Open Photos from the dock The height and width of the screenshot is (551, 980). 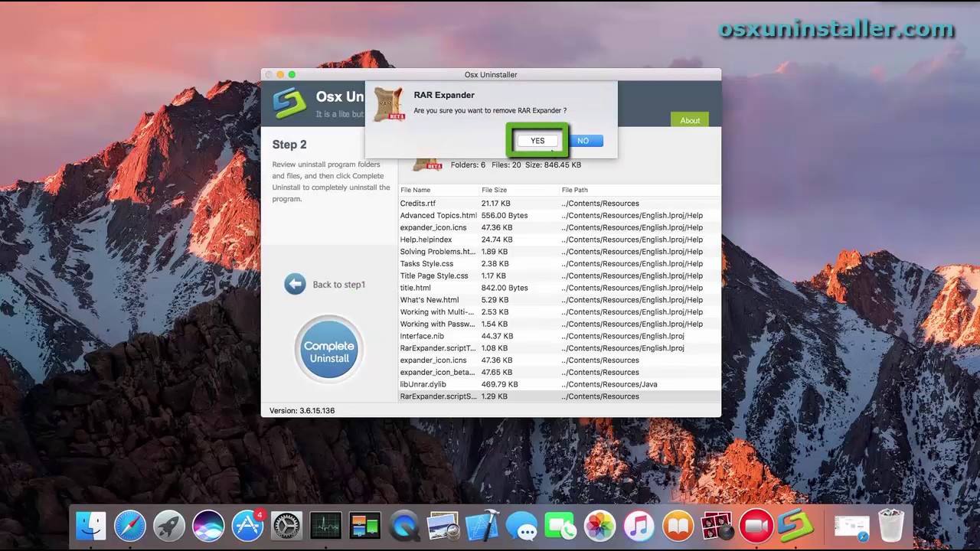click(600, 527)
